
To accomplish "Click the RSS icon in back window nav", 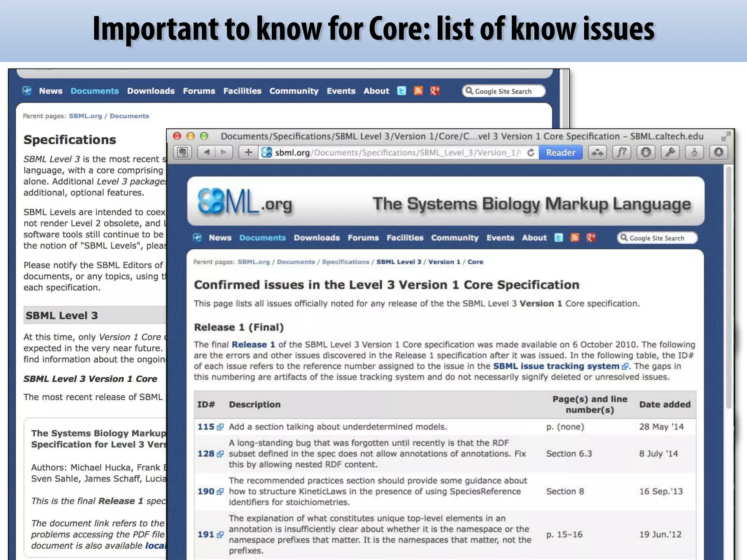I will [418, 91].
